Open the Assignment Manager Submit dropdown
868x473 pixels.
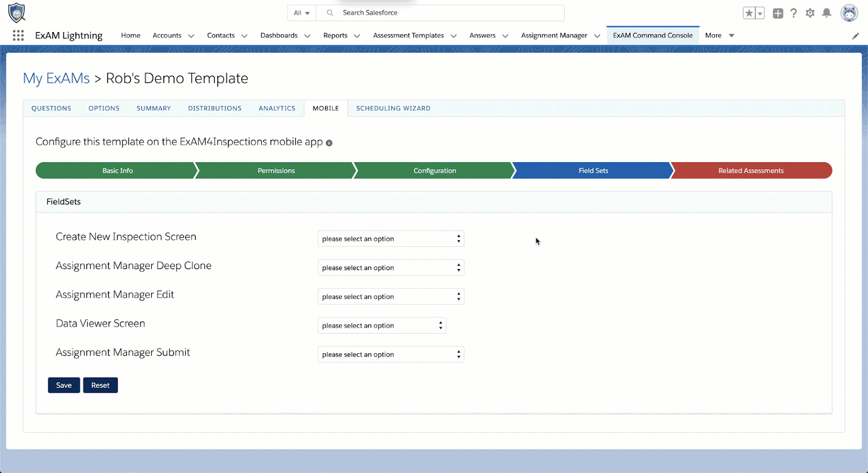[x=391, y=354]
